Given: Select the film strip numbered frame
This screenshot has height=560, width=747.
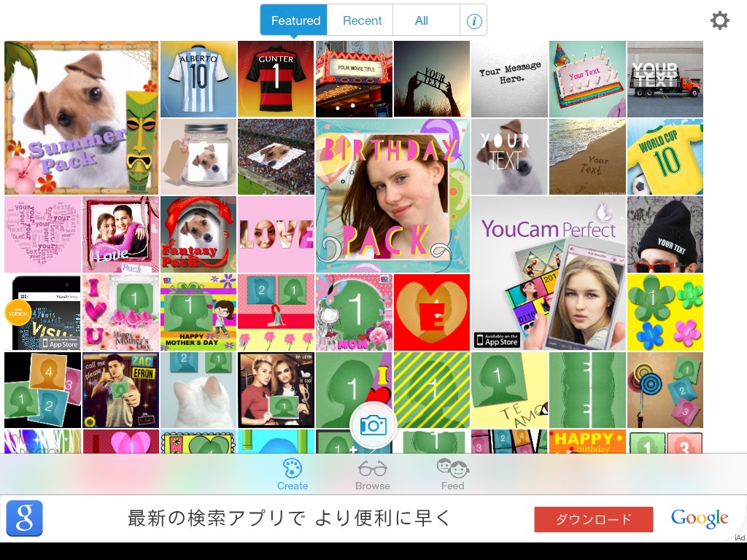Looking at the screenshot, I should pyautogui.click(x=509, y=441).
